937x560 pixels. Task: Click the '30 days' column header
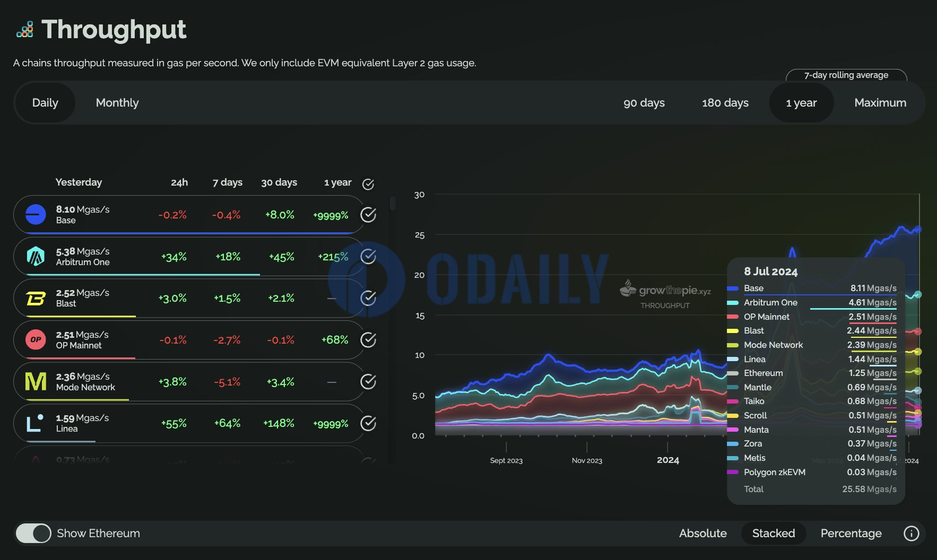tap(279, 182)
